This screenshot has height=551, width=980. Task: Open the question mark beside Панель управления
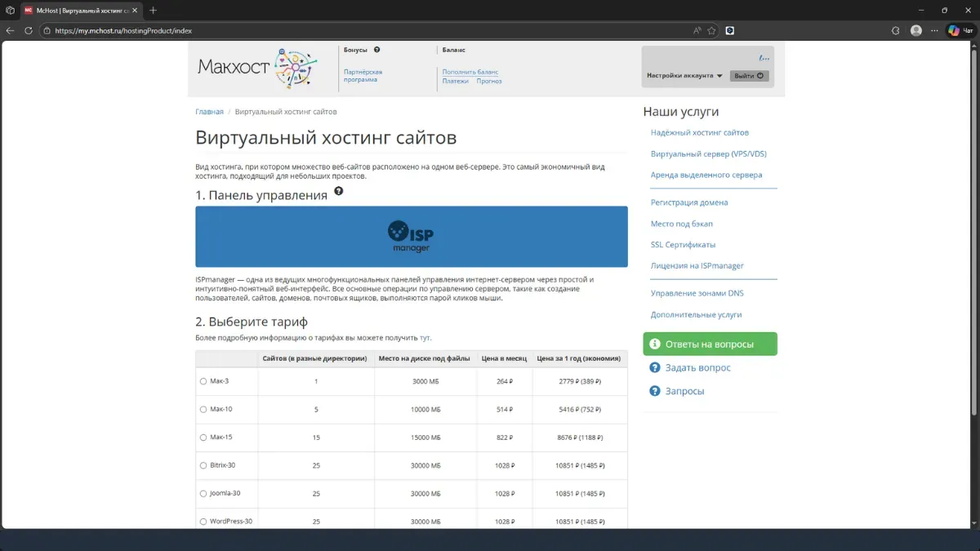(x=340, y=190)
